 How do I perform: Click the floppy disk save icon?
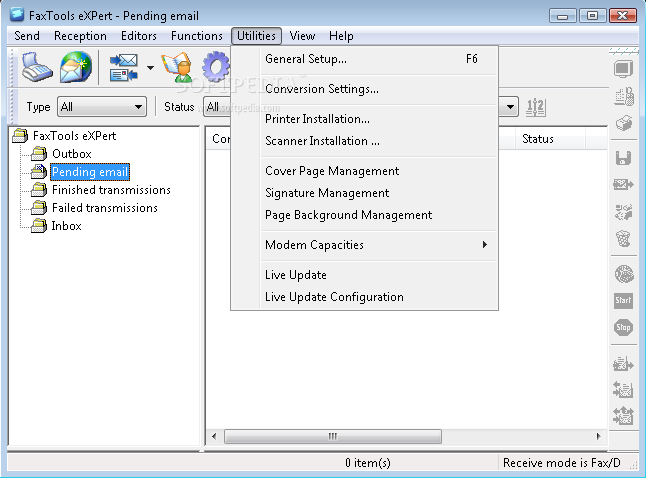(x=623, y=158)
